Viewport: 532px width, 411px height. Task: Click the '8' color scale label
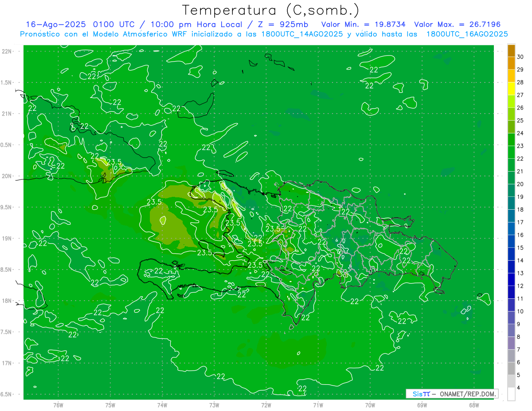[519, 337]
